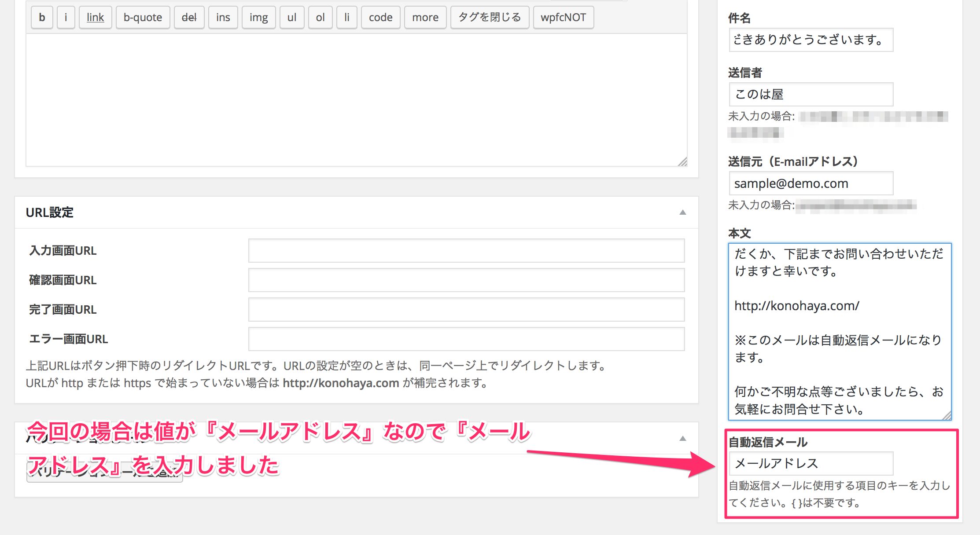Click the エラー画面URL input field
The width and height of the screenshot is (980, 535).
[466, 339]
